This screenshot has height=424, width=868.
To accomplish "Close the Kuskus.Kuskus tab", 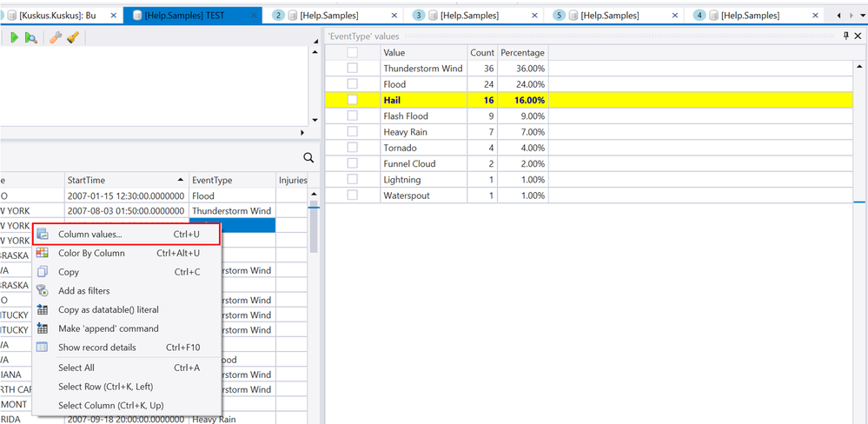I will [x=114, y=16].
